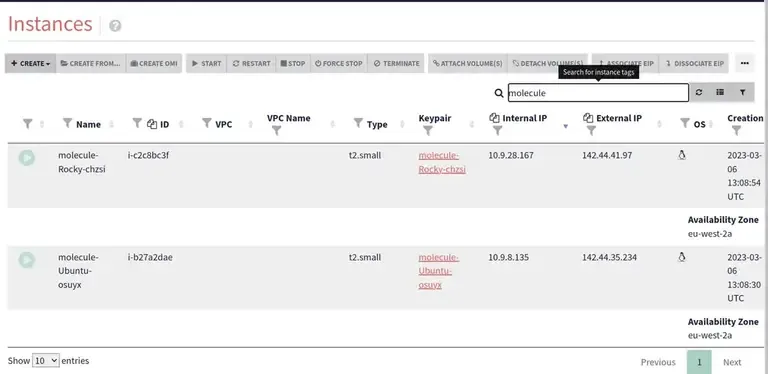768x374 pixels.
Task: Filter by the ID column
Action: [137, 123]
